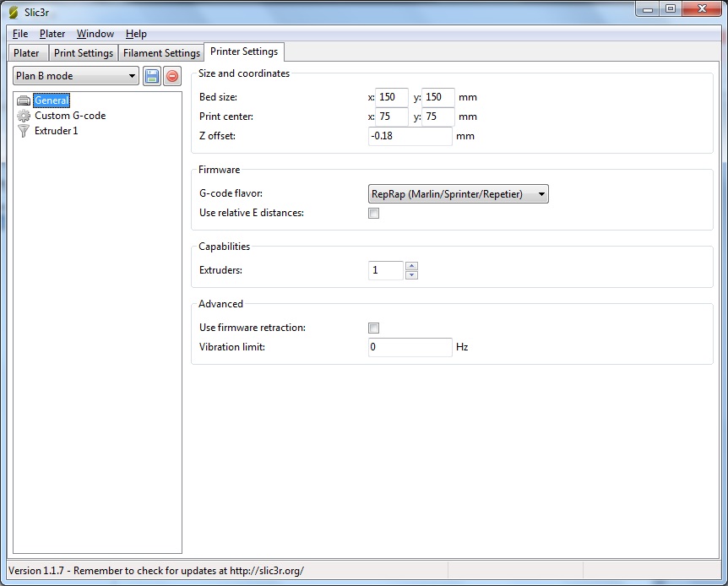The width and height of the screenshot is (728, 586).
Task: Click the 'G-code flavor:' label
Action: point(231,193)
